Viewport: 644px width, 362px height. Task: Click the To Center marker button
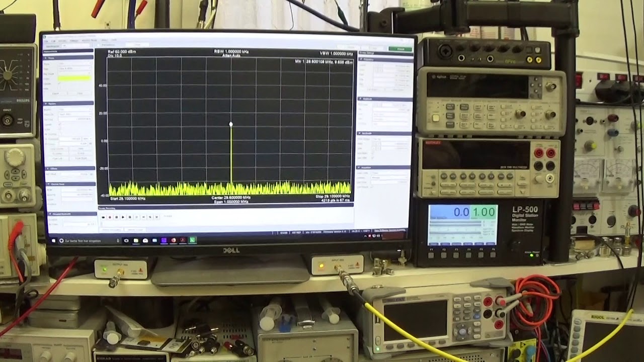click(57, 153)
